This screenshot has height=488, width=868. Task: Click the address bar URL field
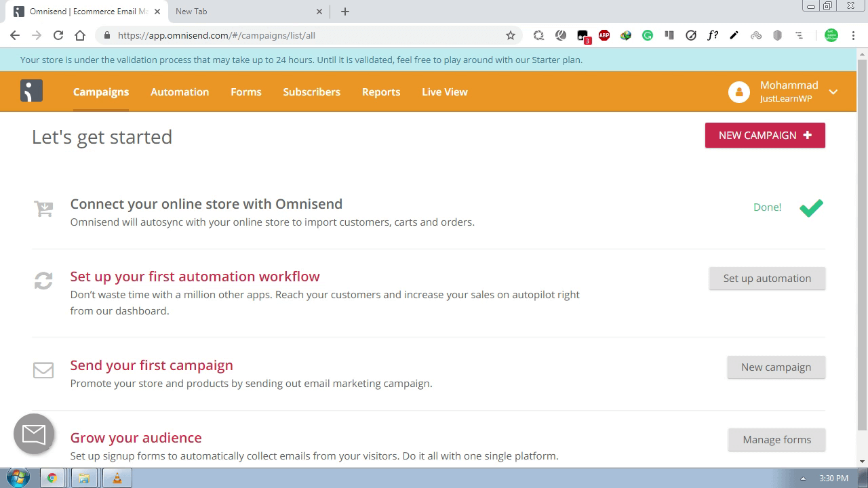pos(309,35)
